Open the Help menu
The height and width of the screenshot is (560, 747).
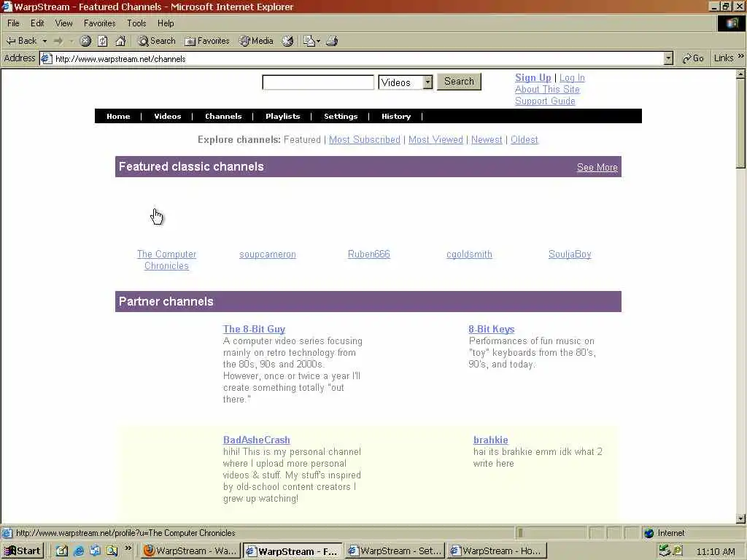pyautogui.click(x=166, y=23)
